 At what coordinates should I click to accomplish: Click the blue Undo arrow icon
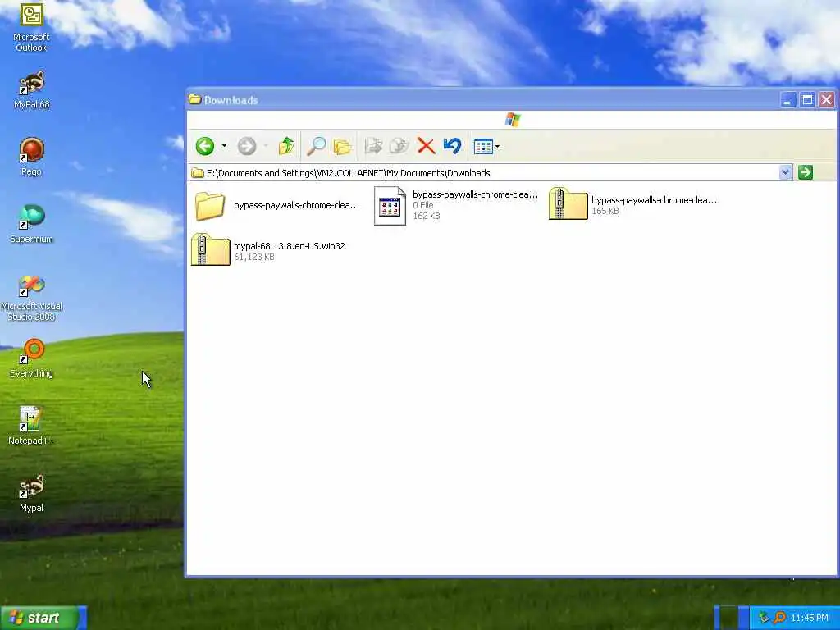coord(452,146)
